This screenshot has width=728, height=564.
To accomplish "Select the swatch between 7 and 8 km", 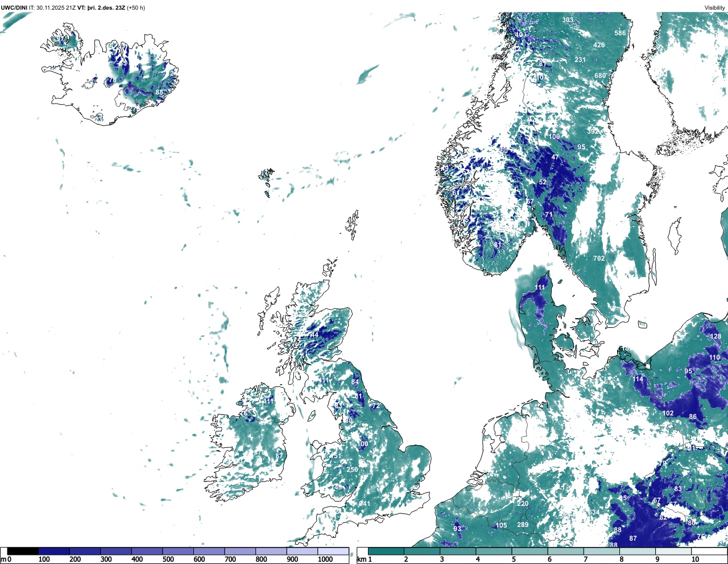I will [x=602, y=551].
